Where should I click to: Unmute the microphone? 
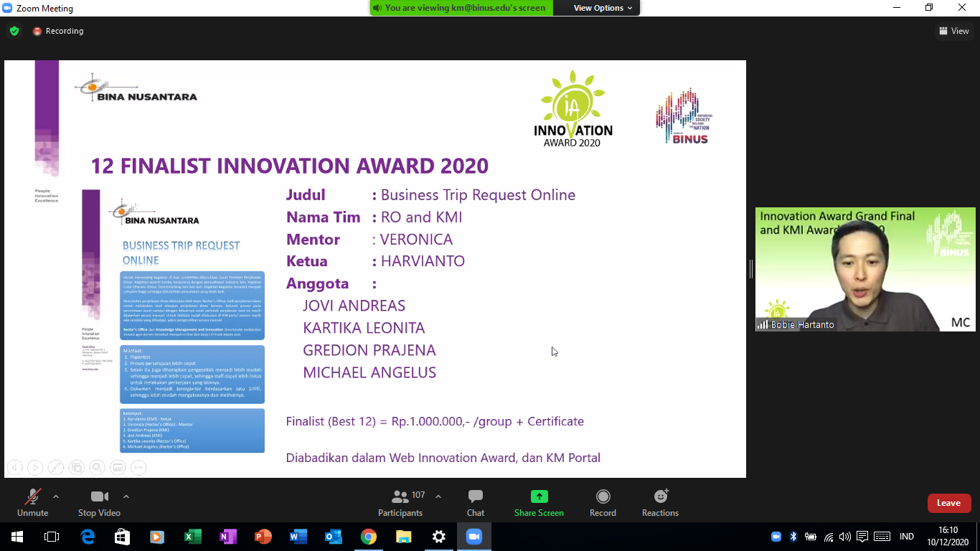32,502
